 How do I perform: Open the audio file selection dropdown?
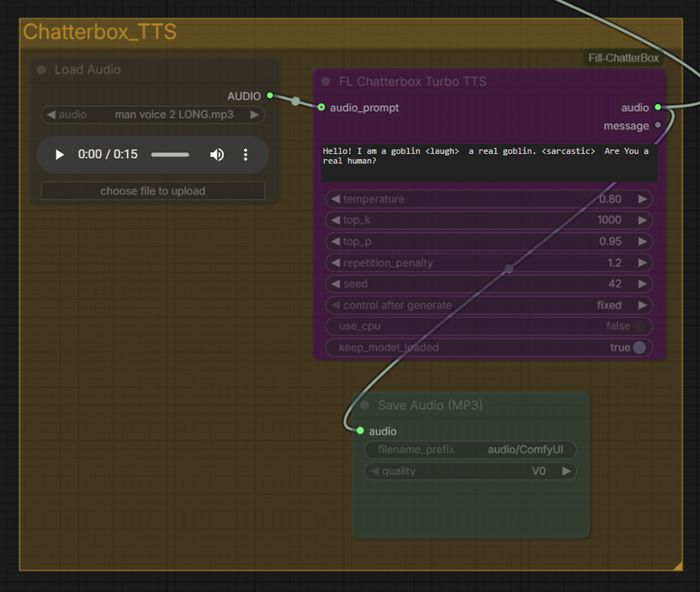[153, 114]
